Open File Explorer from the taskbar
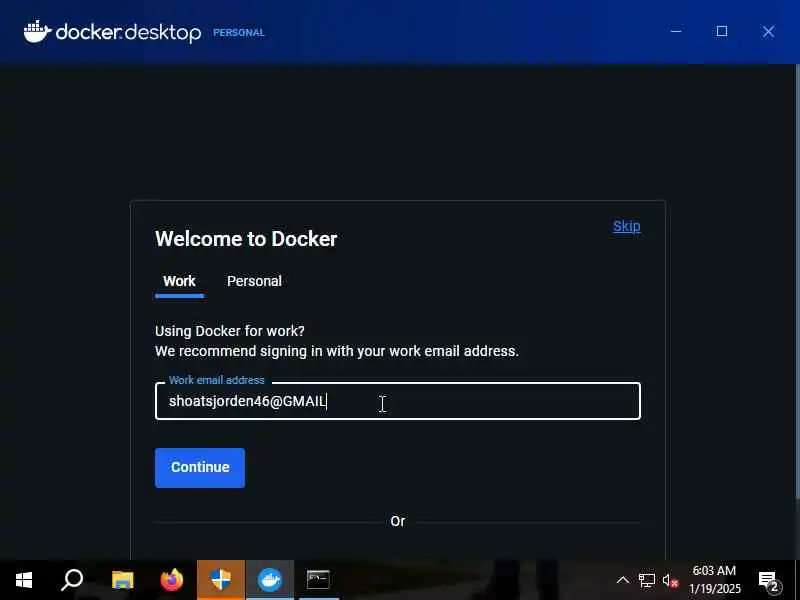The width and height of the screenshot is (800, 600). tap(122, 580)
